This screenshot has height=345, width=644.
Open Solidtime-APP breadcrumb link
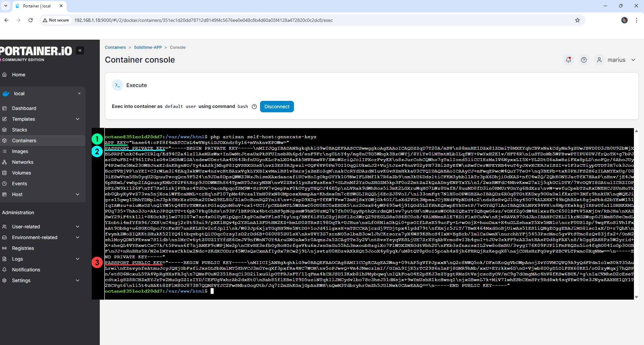[x=148, y=47]
